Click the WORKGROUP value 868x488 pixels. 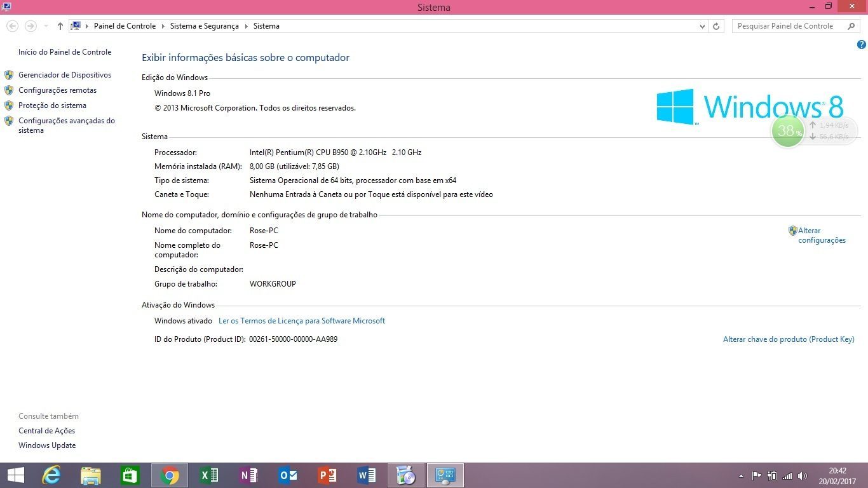click(x=273, y=284)
